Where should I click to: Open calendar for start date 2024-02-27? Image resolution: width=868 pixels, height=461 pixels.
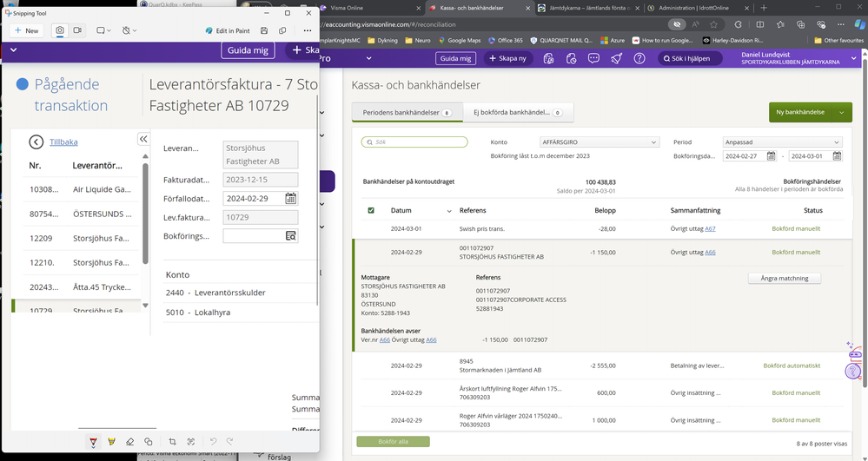771,156
